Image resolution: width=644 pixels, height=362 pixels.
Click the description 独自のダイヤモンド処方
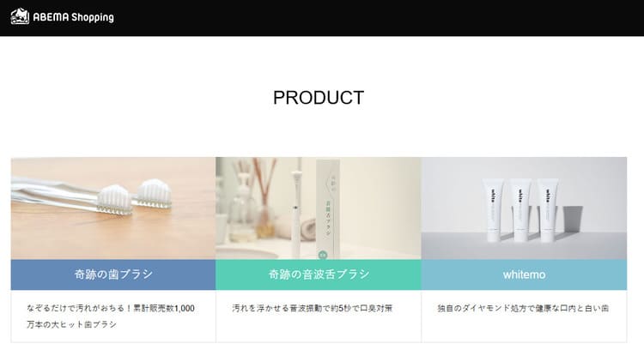coord(523,308)
